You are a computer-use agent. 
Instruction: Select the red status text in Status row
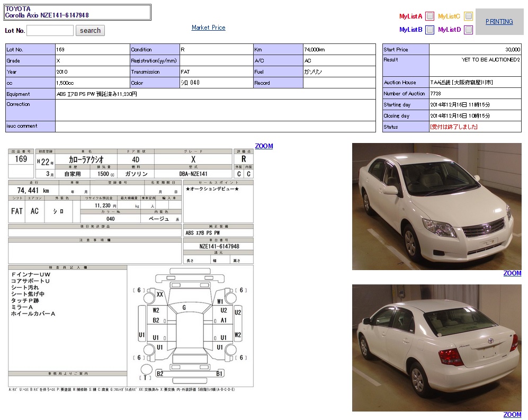point(454,127)
